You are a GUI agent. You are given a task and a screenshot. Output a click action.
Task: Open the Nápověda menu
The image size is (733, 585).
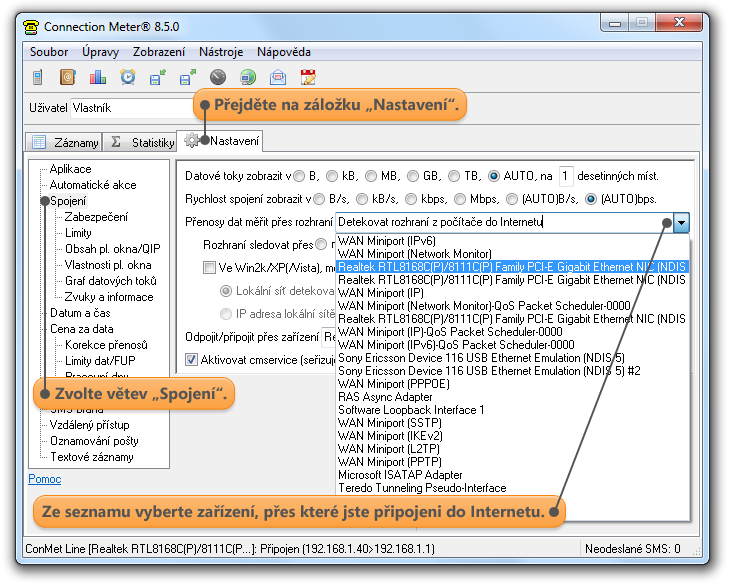tap(283, 52)
